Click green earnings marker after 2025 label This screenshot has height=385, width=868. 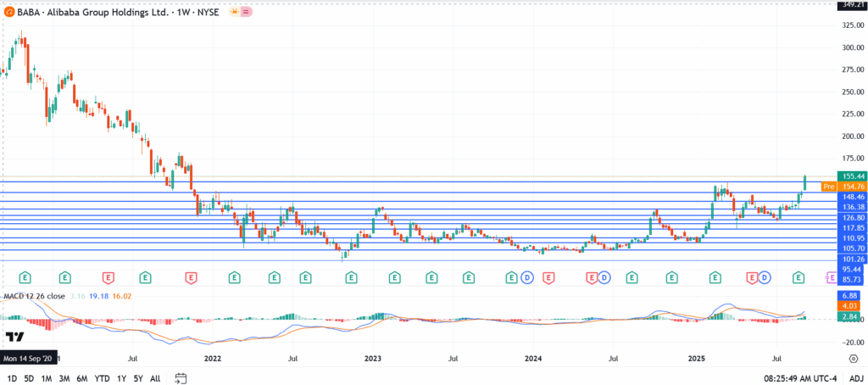pyautogui.click(x=715, y=276)
